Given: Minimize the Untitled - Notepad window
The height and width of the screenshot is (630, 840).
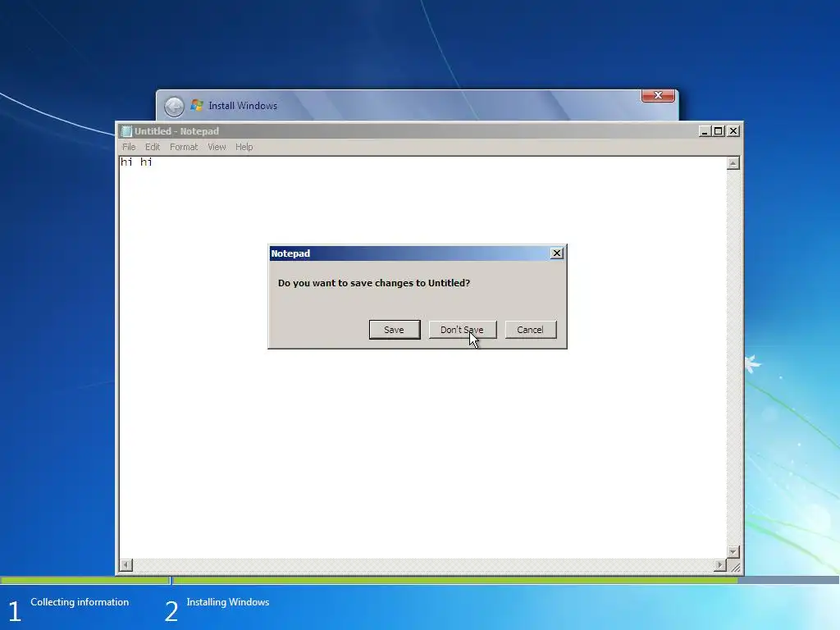Looking at the screenshot, I should pyautogui.click(x=705, y=130).
